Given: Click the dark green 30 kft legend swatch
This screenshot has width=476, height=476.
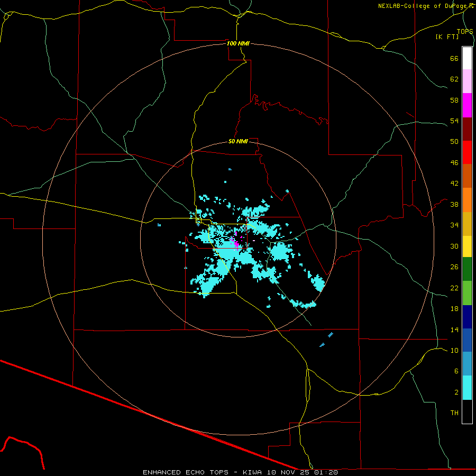Looking at the screenshot, I should (x=467, y=269).
